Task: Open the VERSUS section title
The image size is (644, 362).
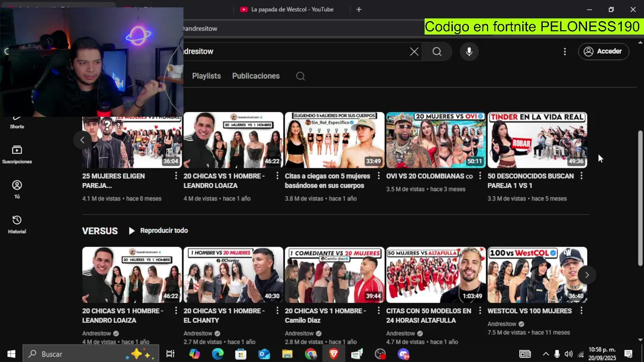Action: [100, 231]
